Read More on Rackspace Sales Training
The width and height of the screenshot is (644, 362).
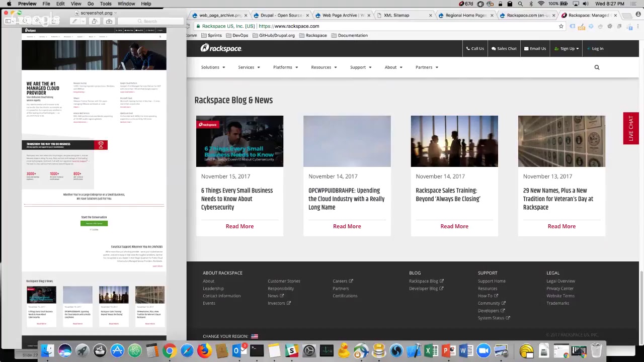coord(454,226)
